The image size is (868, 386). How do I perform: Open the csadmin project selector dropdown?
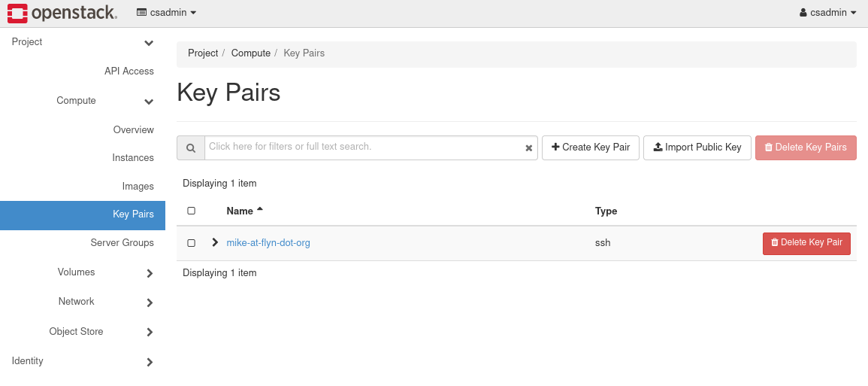coord(166,13)
